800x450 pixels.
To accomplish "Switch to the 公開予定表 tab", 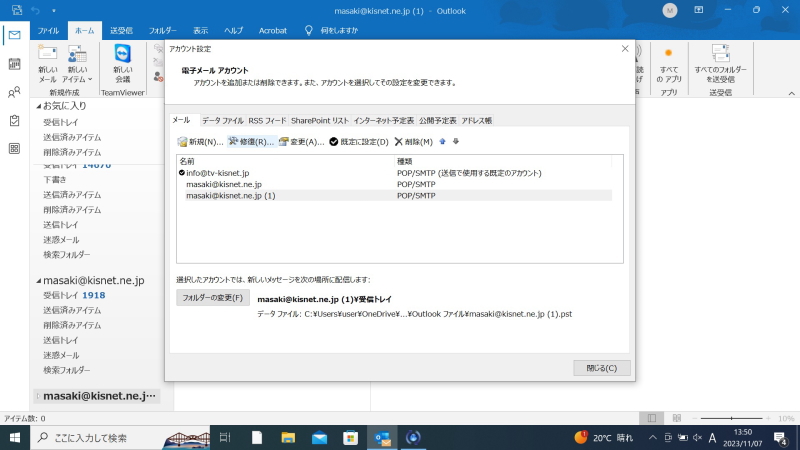I will click(x=438, y=120).
